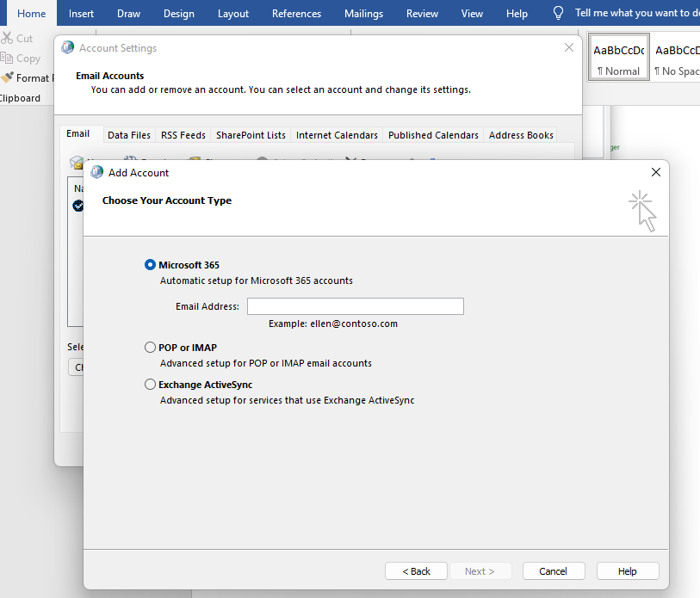700x598 pixels.
Task: Click the 'POP or IMAP' label text
Action: pos(188,348)
